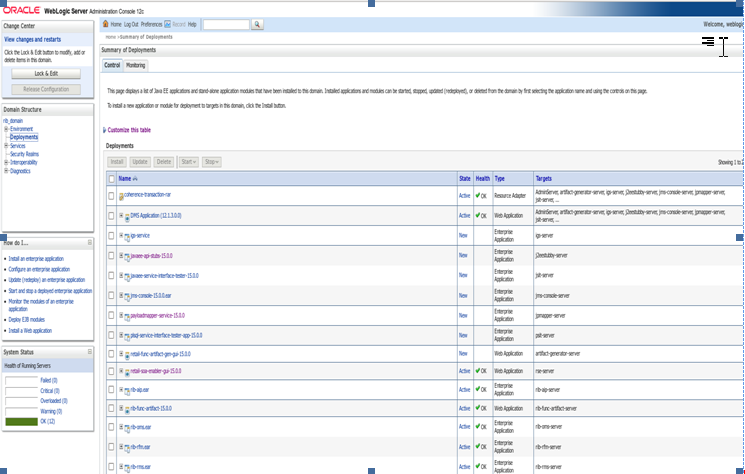Viewport: 745px width, 474px height.
Task: Expand the Diagnostics tree node
Action: [x=6, y=171]
